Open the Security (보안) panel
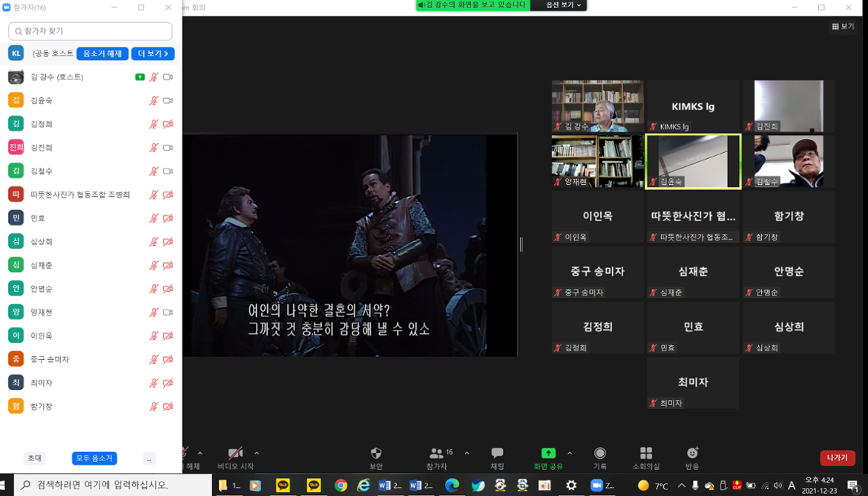 click(376, 457)
